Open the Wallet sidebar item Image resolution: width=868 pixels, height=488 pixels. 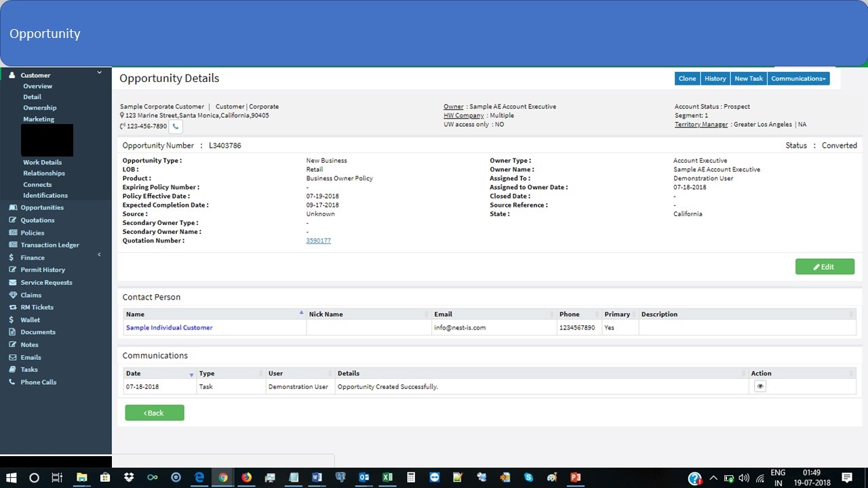(30, 320)
